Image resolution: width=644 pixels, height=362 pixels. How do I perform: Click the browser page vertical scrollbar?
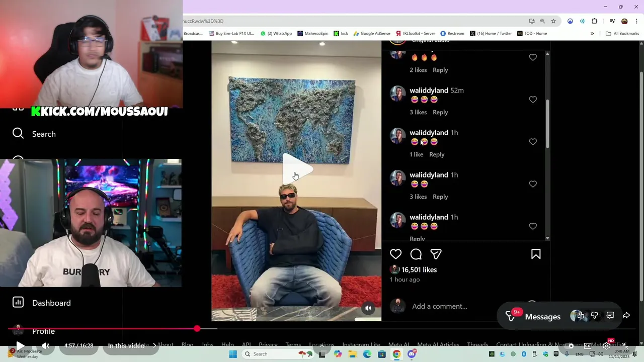641,186
